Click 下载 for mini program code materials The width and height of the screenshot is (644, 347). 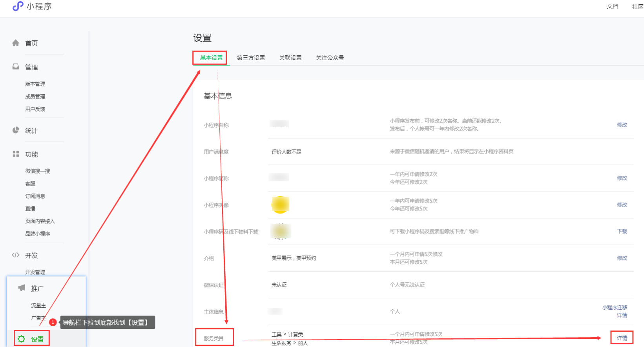pos(622,231)
